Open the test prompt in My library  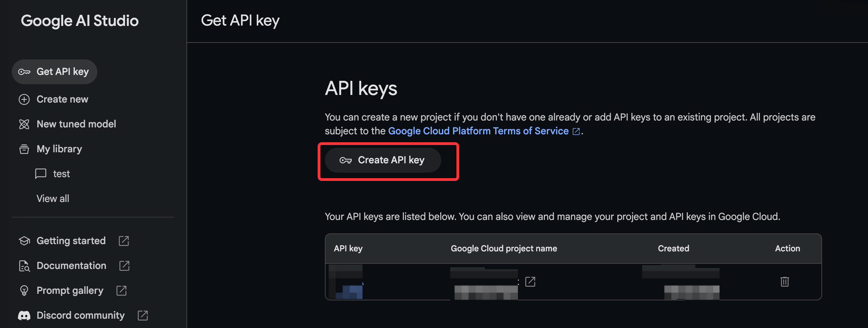pos(61,174)
